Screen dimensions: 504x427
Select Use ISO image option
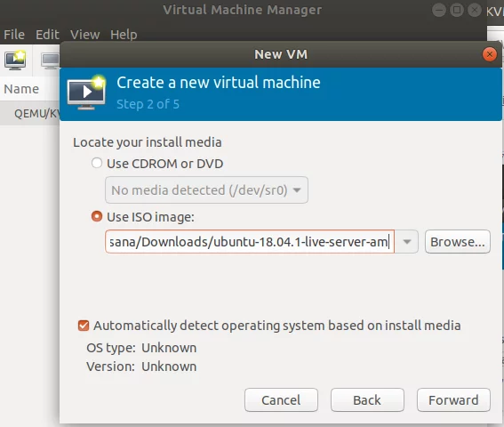97,216
